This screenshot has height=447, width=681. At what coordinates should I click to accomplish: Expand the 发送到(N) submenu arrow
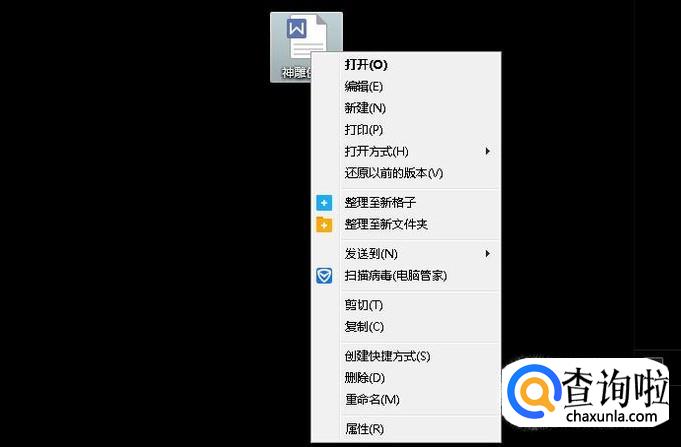(488, 254)
